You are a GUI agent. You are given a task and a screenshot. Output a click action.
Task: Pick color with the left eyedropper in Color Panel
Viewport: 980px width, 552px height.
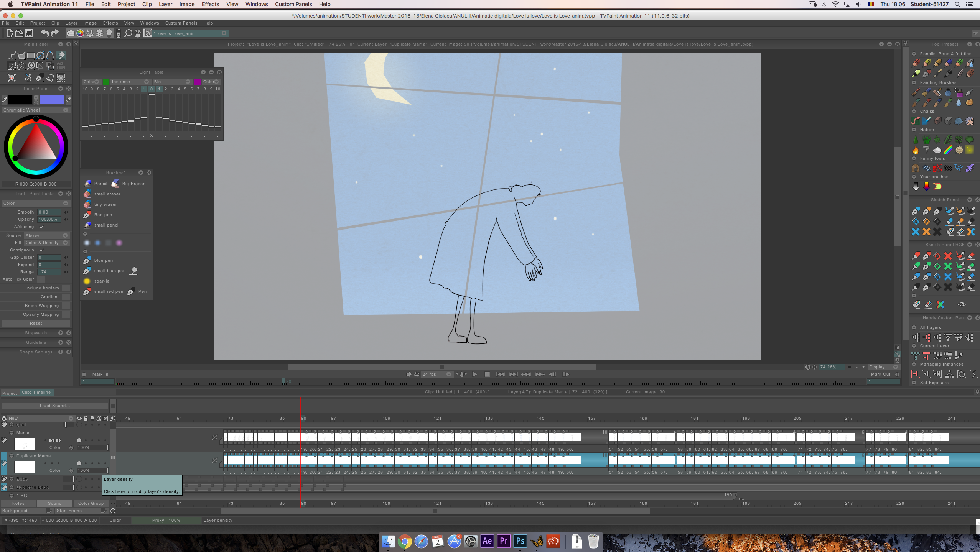pyautogui.click(x=5, y=100)
